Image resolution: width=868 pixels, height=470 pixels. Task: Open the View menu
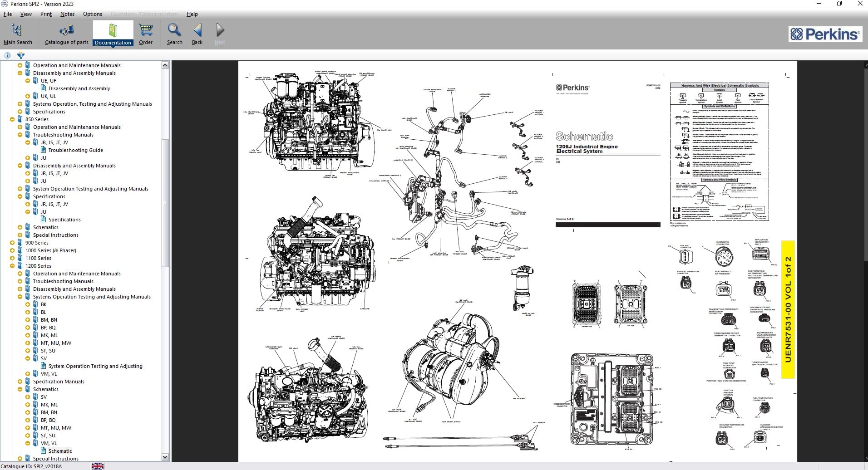tap(26, 14)
